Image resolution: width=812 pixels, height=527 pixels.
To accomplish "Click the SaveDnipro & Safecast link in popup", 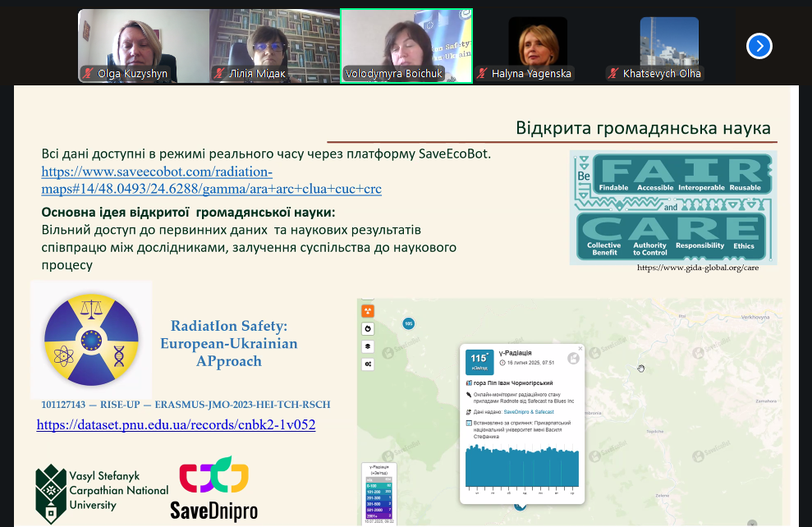I will (x=528, y=411).
